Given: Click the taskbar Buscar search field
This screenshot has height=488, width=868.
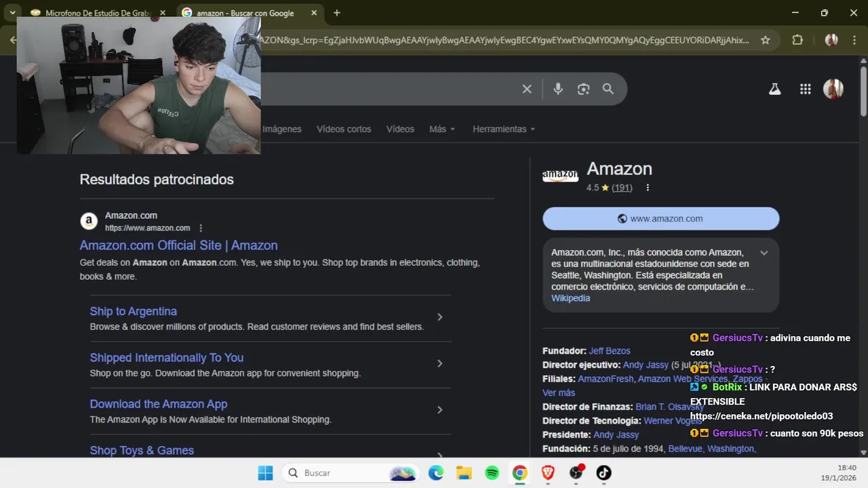Looking at the screenshot, I should pyautogui.click(x=350, y=473).
